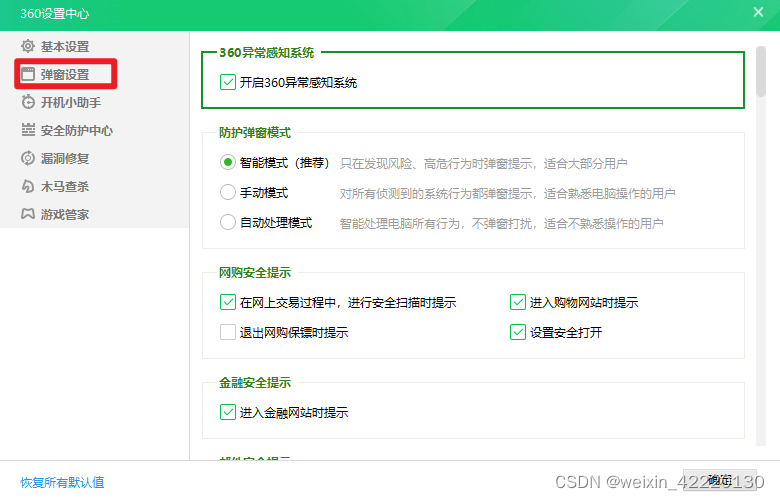Click the clock icon beside 开机小助手

pyautogui.click(x=28, y=102)
